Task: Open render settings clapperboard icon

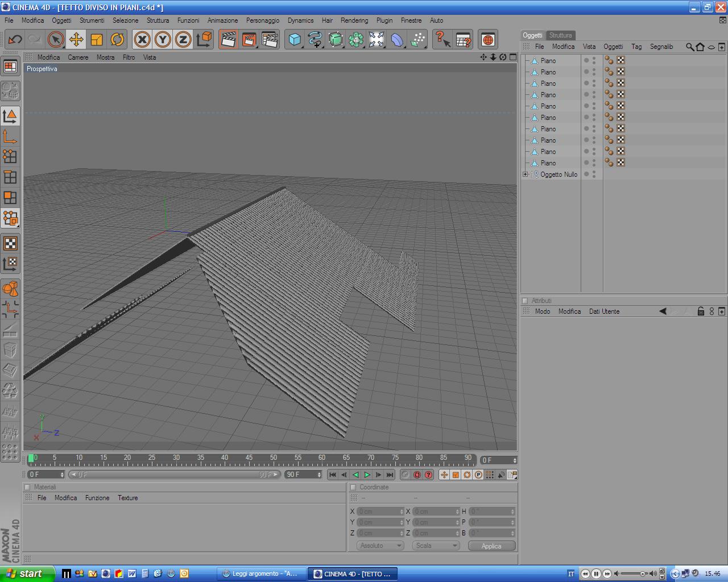Action: click(269, 39)
